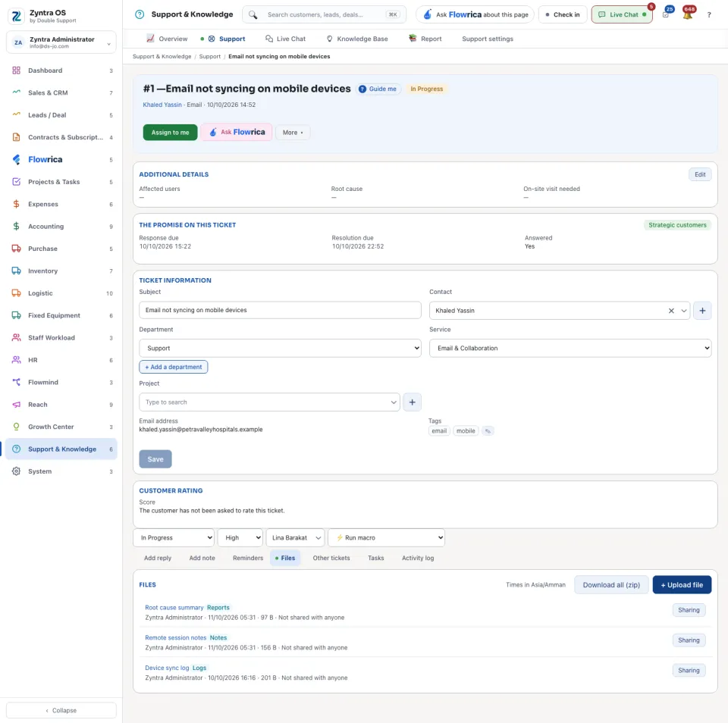
Task: Click the Subject input field
Action: 280,311
